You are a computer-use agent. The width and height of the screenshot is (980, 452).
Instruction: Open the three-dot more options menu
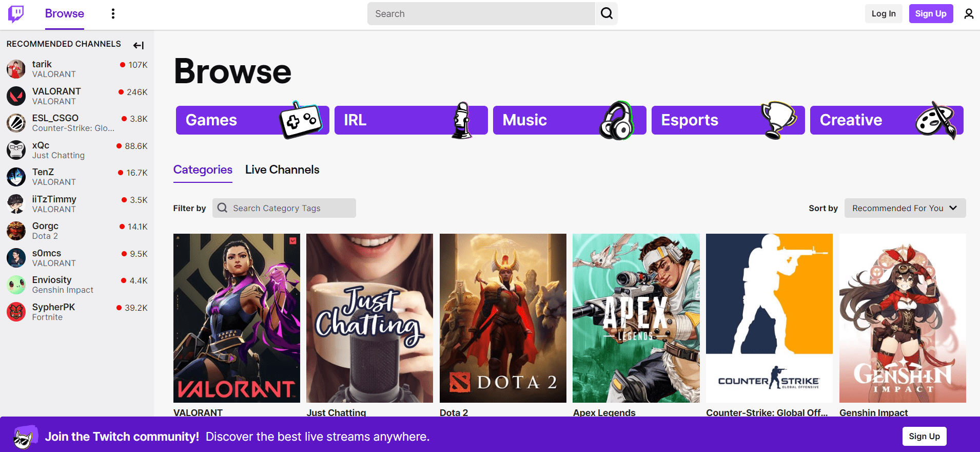click(x=113, y=14)
